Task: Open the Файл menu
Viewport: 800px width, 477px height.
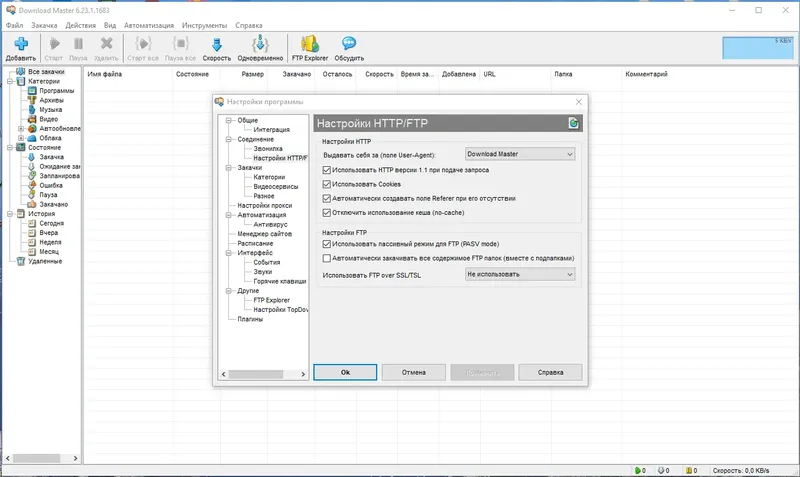Action: click(x=14, y=25)
